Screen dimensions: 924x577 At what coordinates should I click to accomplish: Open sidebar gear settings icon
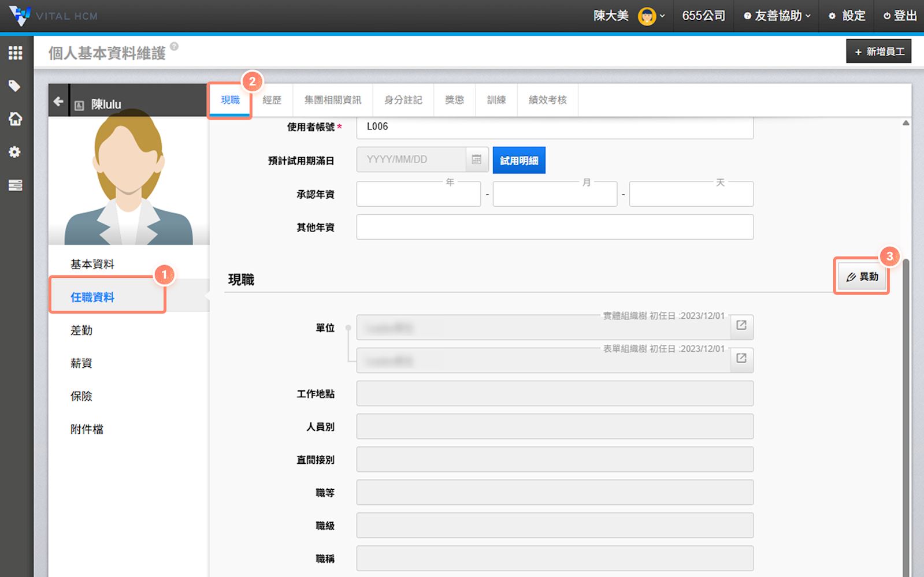click(x=15, y=152)
